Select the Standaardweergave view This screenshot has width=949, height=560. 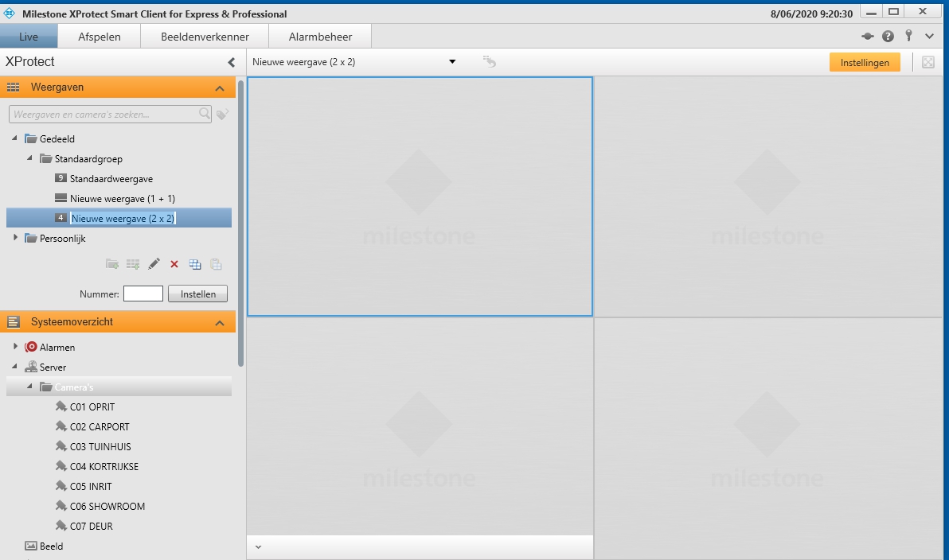click(x=111, y=178)
